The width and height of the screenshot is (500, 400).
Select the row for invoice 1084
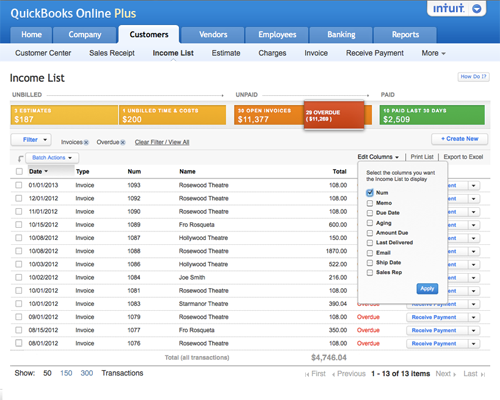[19, 277]
